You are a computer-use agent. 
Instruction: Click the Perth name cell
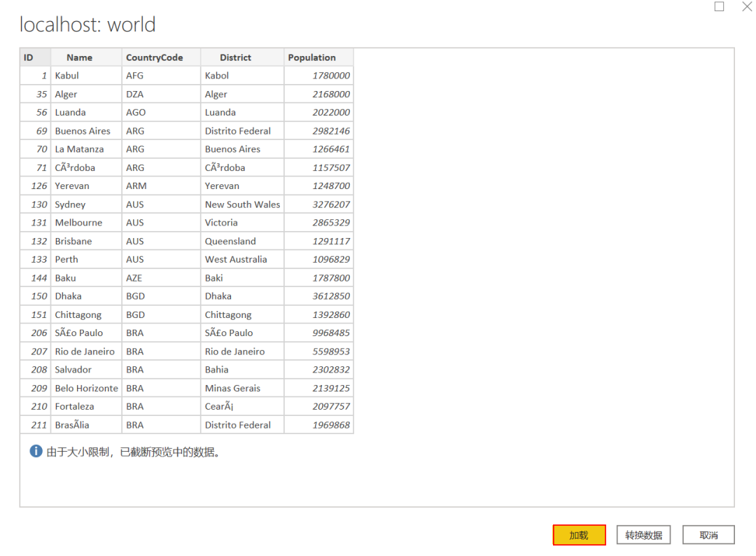[x=86, y=259]
